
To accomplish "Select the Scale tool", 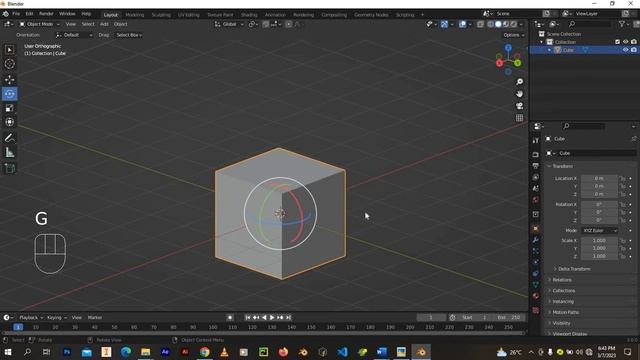I will [x=9, y=108].
